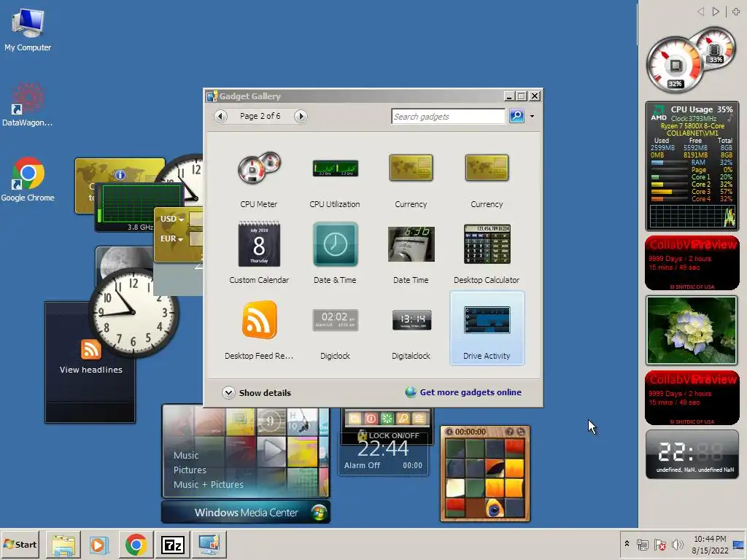Click the RSS icon in headlines gadget
747x560 pixels.
click(90, 349)
